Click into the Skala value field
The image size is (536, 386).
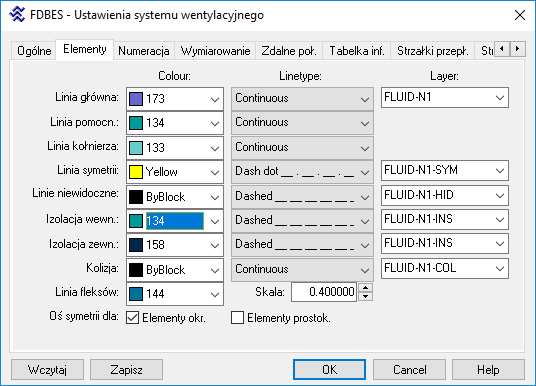324,292
